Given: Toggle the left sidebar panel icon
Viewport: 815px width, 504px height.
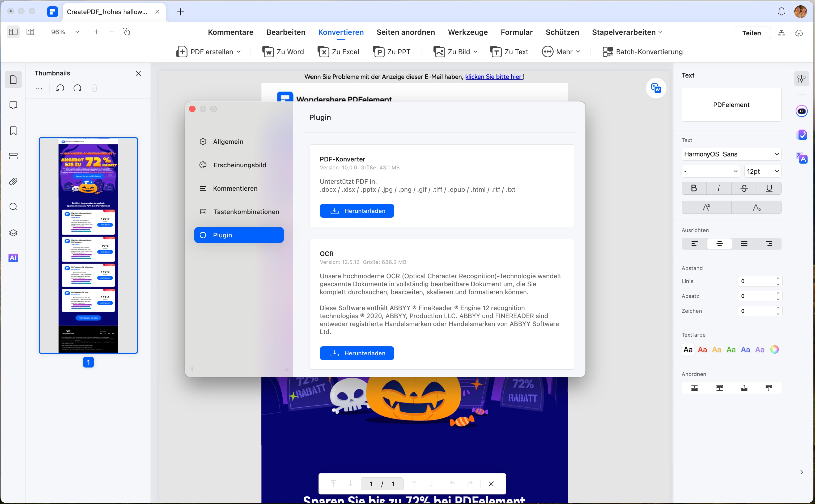Looking at the screenshot, I should [13, 32].
